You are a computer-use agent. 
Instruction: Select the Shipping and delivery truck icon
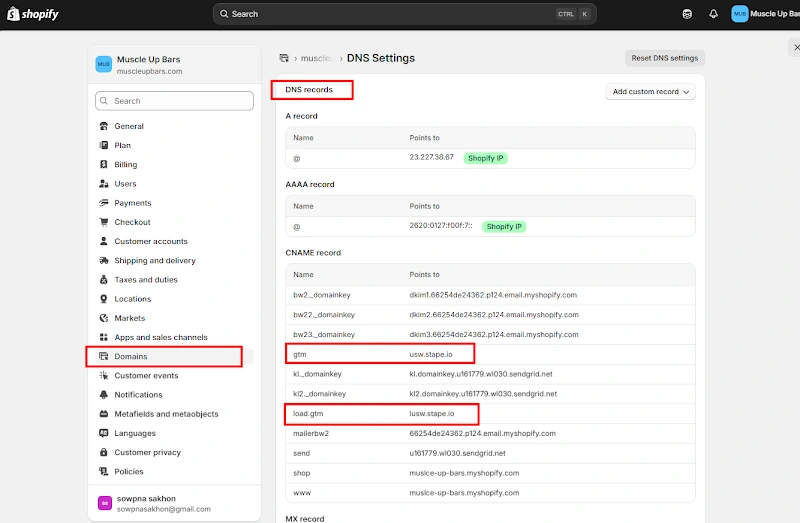[x=104, y=261]
